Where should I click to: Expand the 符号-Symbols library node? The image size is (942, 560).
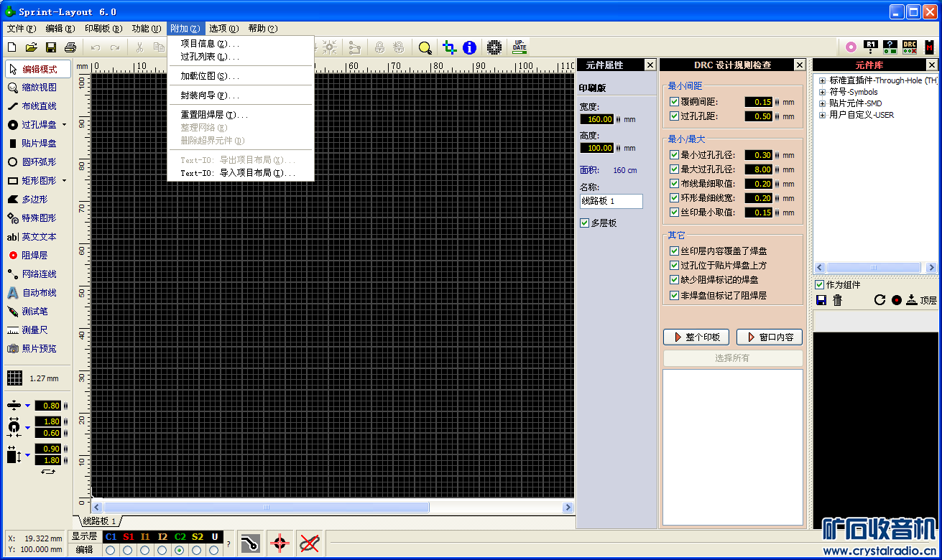pos(822,92)
